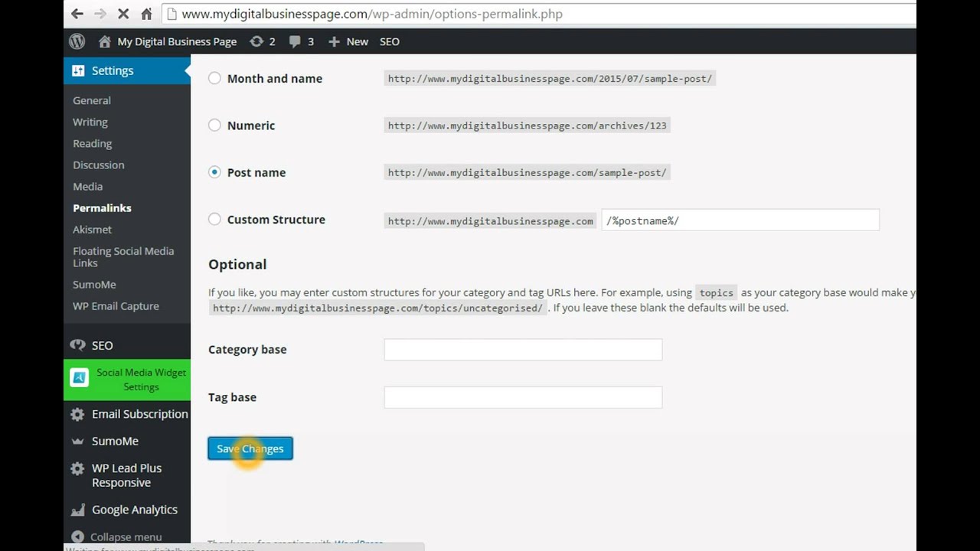Screen dimensions: 980x551
Task: Select the Numeric permalink radio button
Action: tap(214, 125)
